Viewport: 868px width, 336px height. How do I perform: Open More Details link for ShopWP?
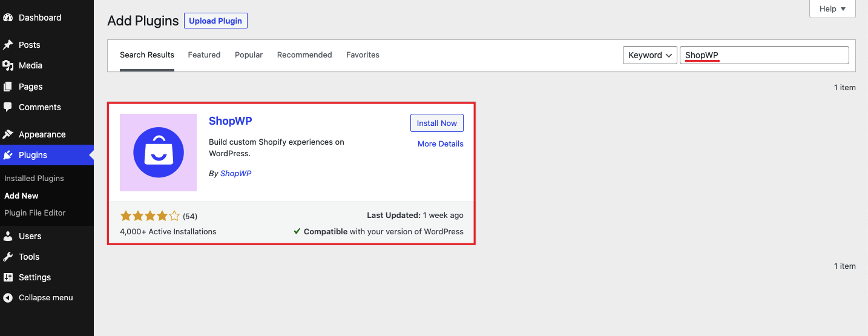click(x=440, y=144)
